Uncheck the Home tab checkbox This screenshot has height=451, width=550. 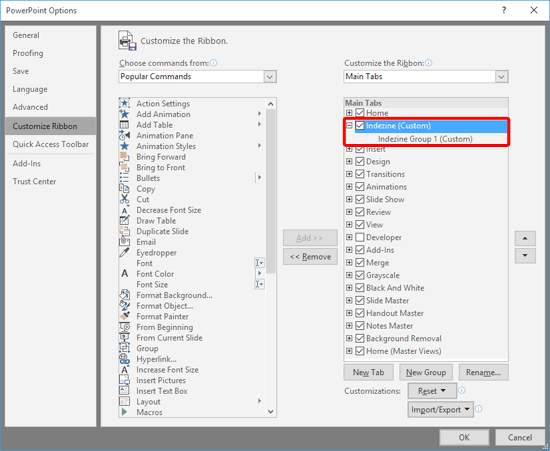[360, 113]
